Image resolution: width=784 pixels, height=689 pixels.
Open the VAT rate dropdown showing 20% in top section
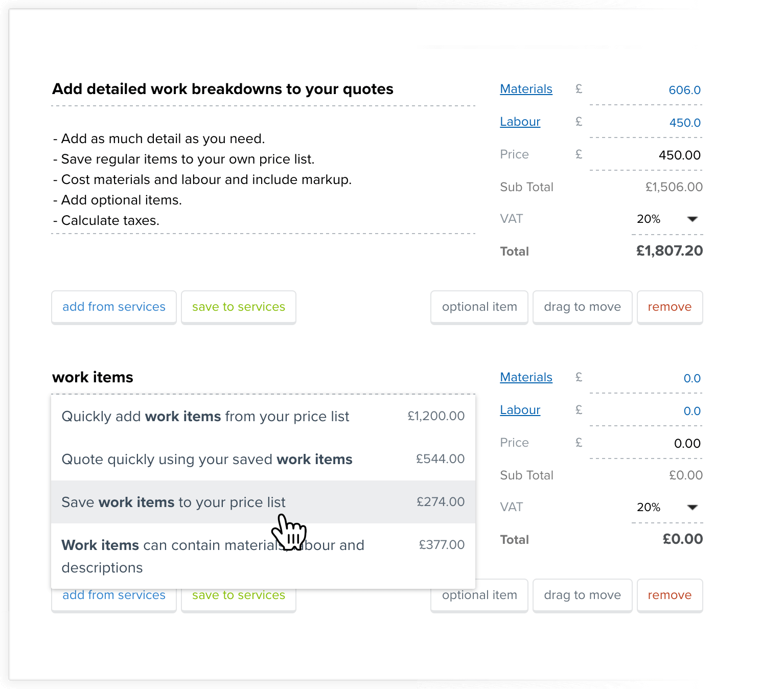(667, 219)
